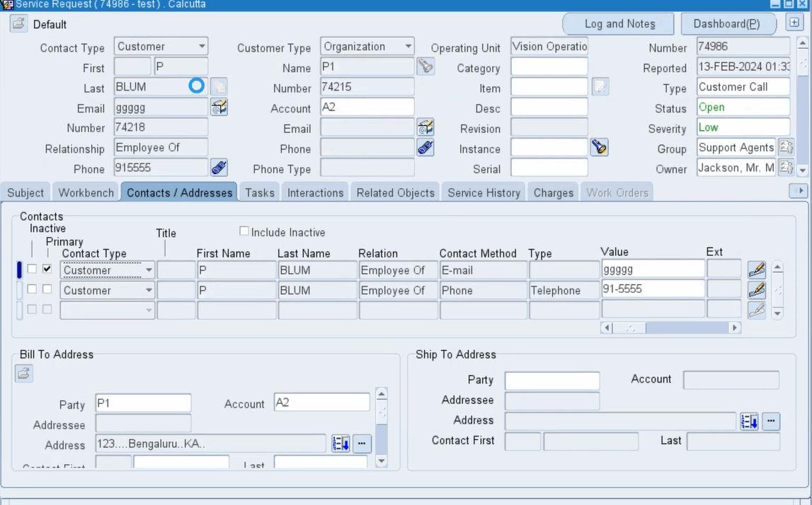This screenshot has width=812, height=505.
Task: Click the Bill To address ellipsis button
Action: 362,443
